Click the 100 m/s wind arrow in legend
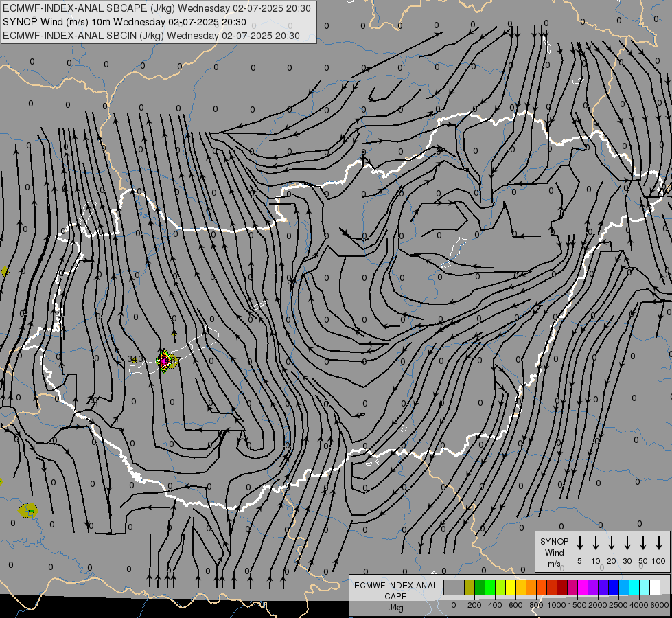The width and height of the screenshot is (672, 618). [x=659, y=543]
